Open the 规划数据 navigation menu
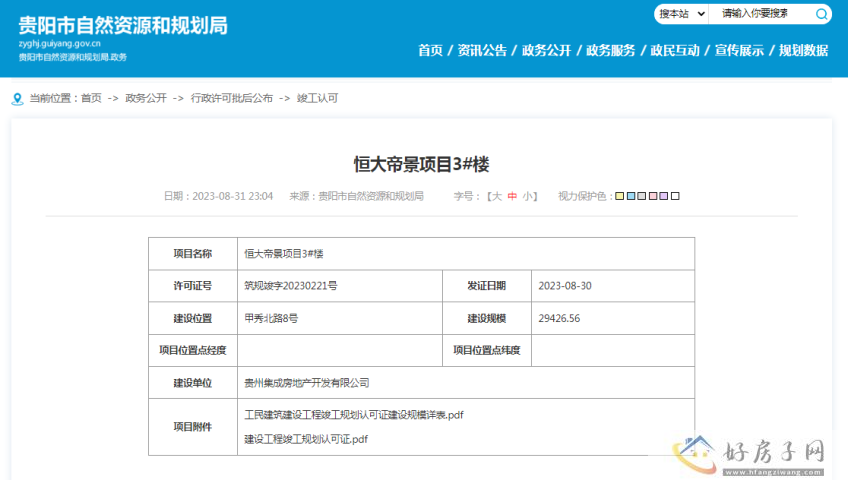 [804, 51]
